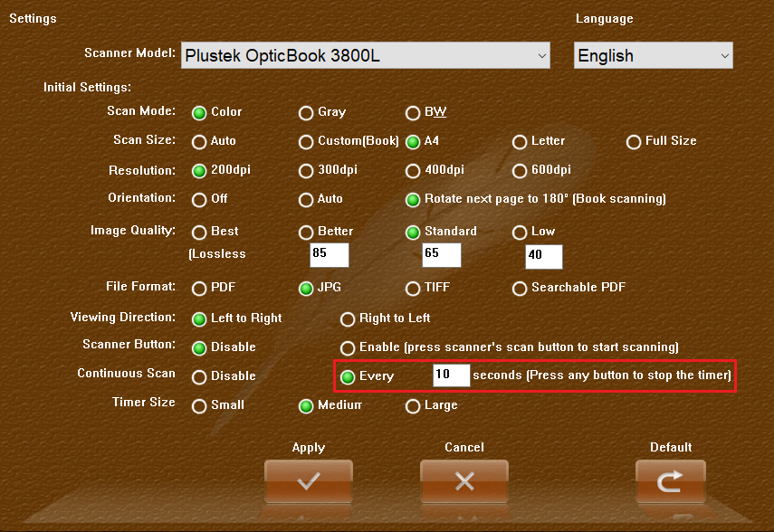Set resolution to 600dpi

520,171
